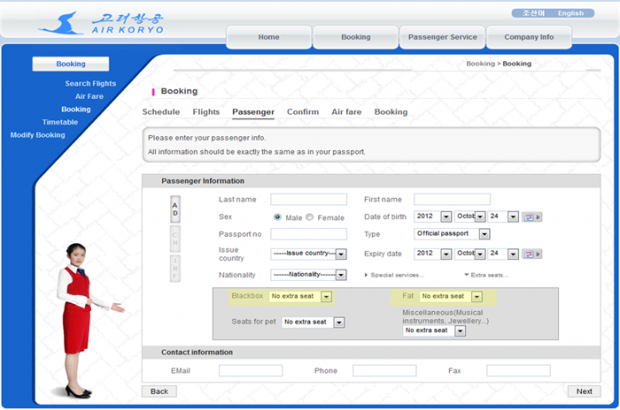620x410 pixels.
Task: Switch language to Korean
Action: click(x=533, y=13)
